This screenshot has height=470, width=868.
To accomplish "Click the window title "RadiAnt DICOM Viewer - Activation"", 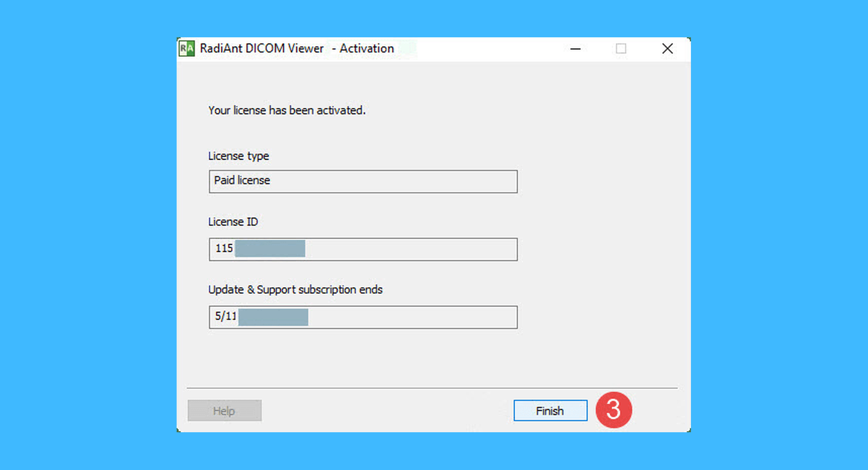I will 297,49.
